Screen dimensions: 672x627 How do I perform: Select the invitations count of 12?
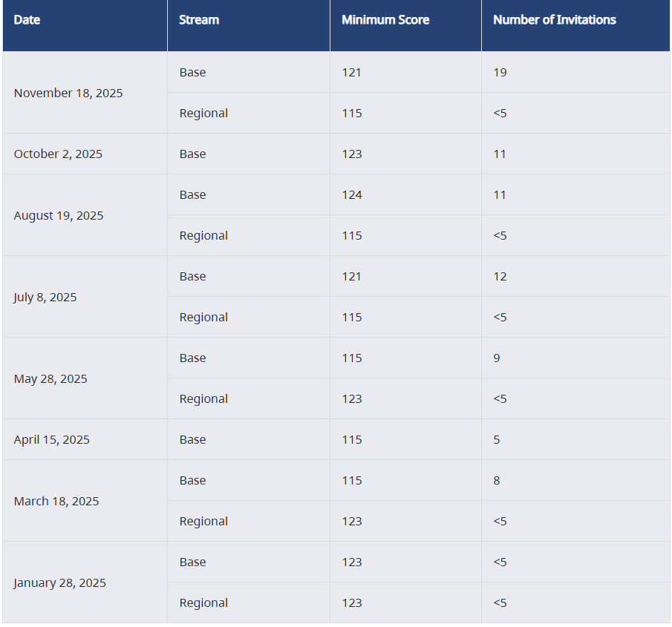[500, 277]
